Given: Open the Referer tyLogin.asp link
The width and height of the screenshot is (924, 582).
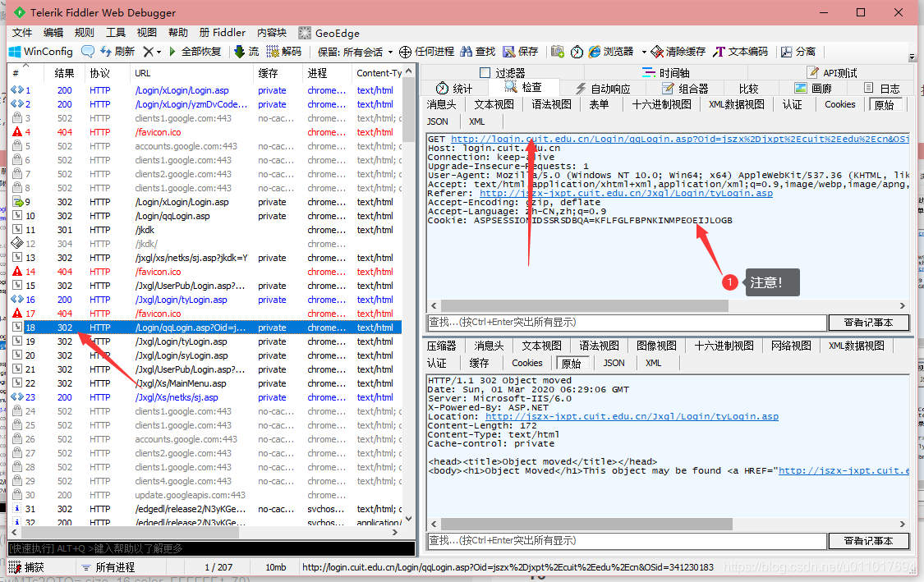Looking at the screenshot, I should (626, 193).
